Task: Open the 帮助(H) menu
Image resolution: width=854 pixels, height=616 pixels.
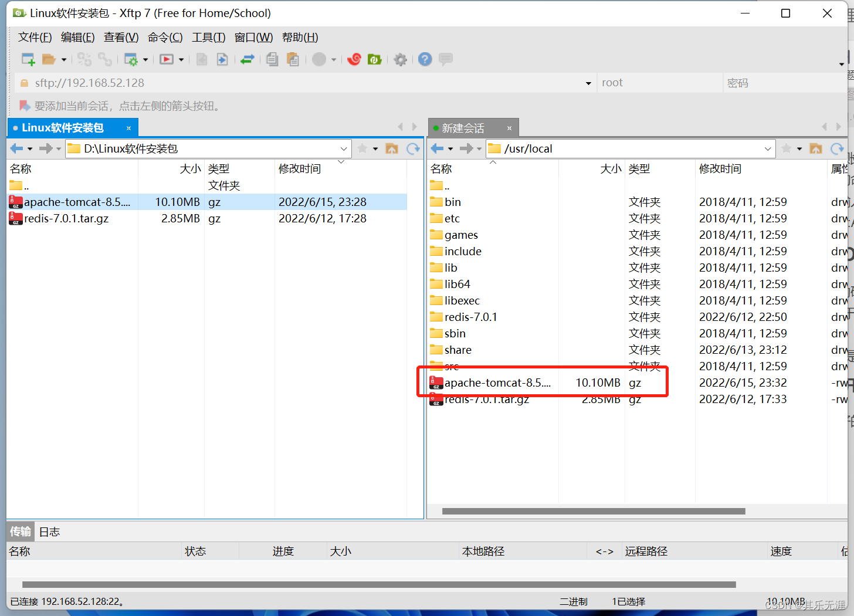Action: tap(300, 38)
